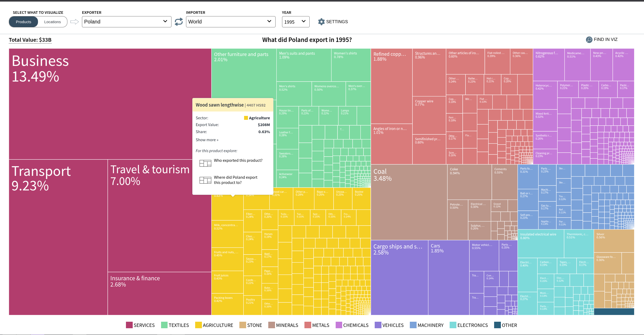Click the arrow icon beside Locations toggle
The width and height of the screenshot is (644, 335).
(x=74, y=22)
